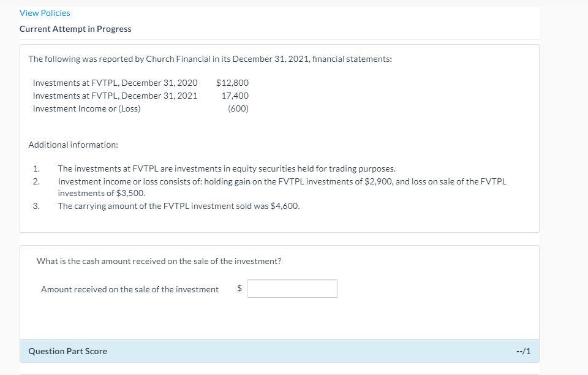This screenshot has width=588, height=375.
Task: Click the cash amount question text
Action: pos(159,260)
